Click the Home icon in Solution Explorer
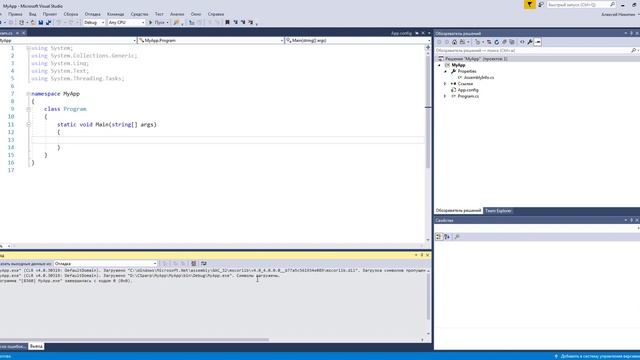Viewport: 640px width, 360px height. (454, 42)
